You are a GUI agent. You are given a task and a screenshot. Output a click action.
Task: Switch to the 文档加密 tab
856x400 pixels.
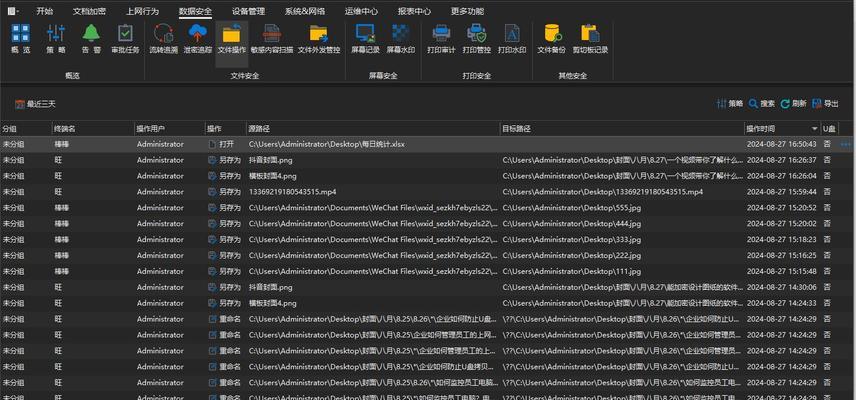click(90, 11)
